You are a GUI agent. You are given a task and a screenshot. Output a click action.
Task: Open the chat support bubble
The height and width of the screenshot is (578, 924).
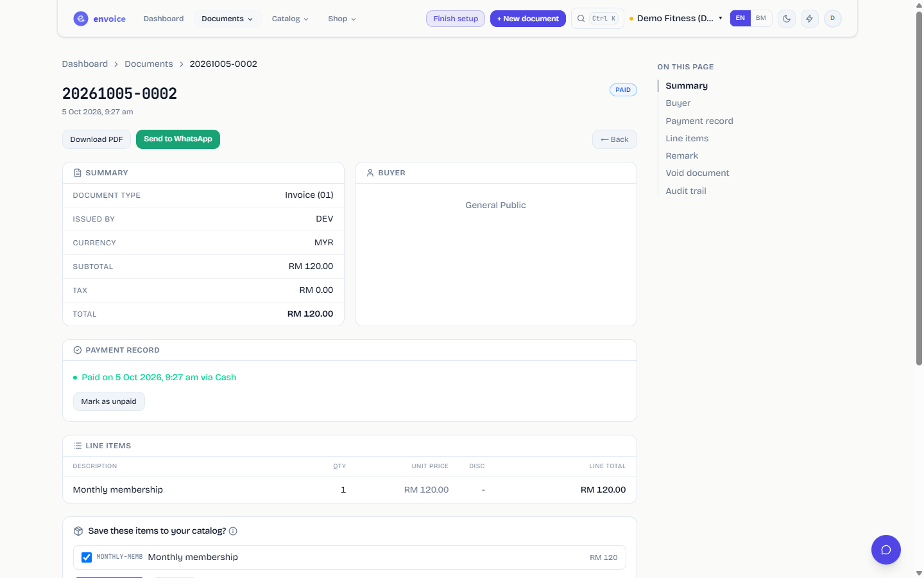pyautogui.click(x=886, y=550)
